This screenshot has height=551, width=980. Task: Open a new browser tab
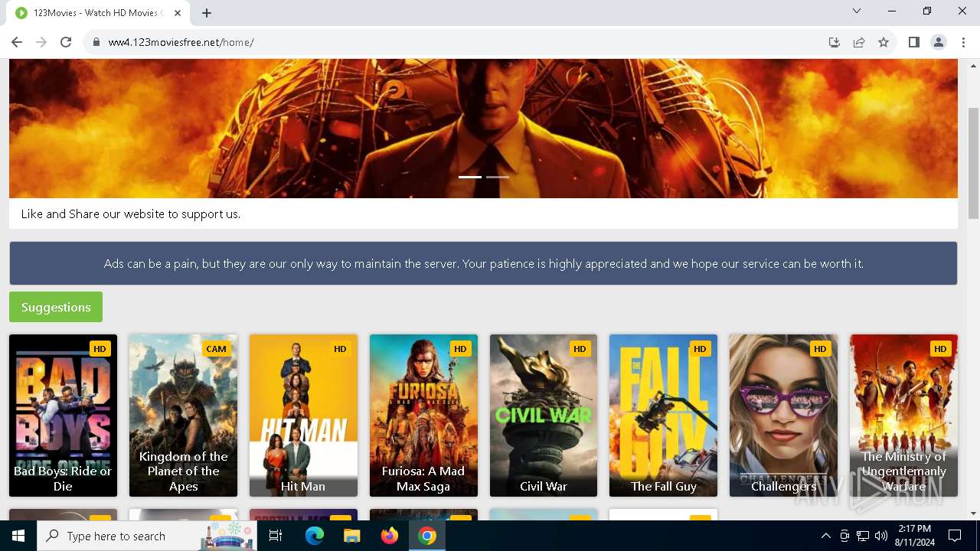(207, 13)
